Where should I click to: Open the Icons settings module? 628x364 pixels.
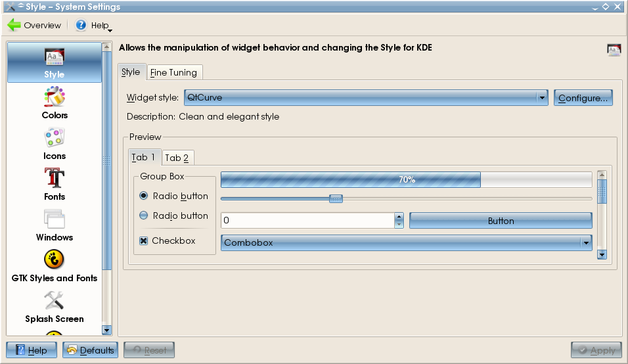coord(55,137)
